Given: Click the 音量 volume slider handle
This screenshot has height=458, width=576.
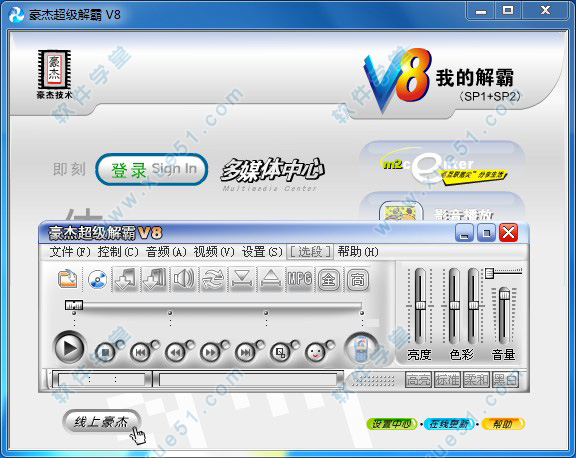Looking at the screenshot, I should 504,294.
